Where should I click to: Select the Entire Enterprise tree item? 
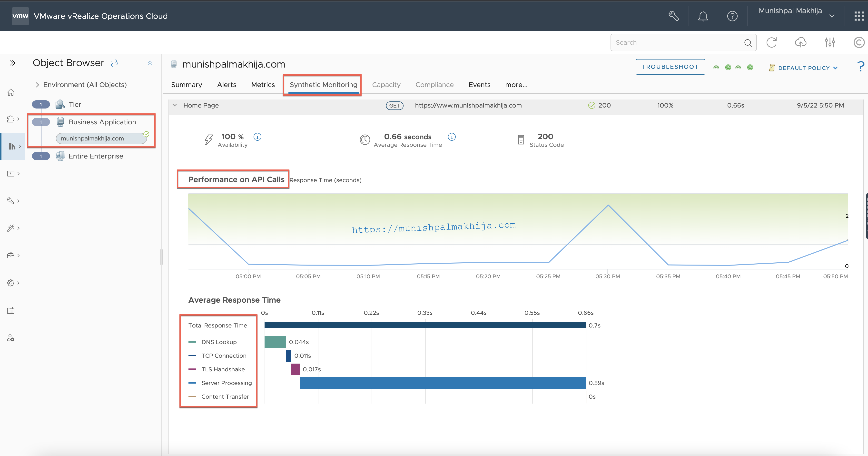click(96, 156)
